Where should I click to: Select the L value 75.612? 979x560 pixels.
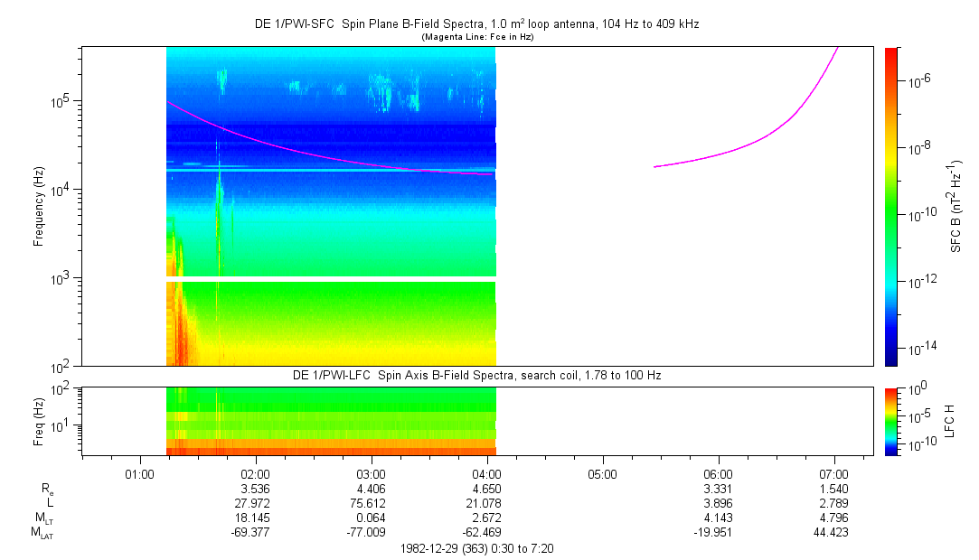[371, 503]
